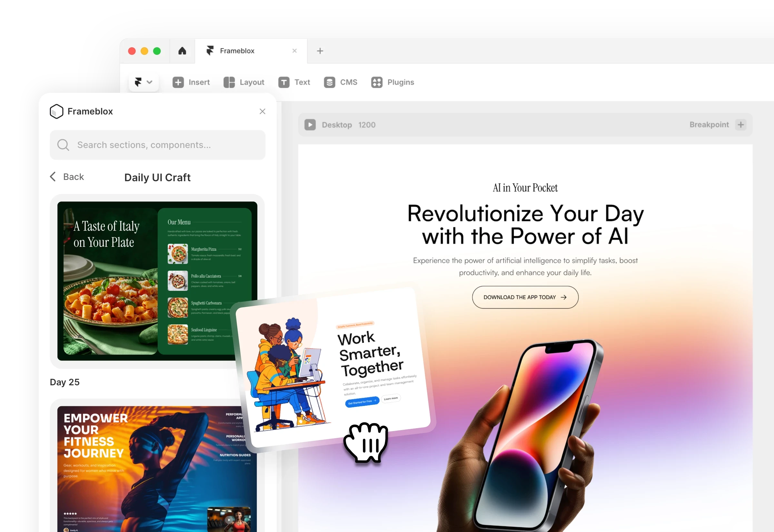Switch to the Frameblox tab

point(237,51)
